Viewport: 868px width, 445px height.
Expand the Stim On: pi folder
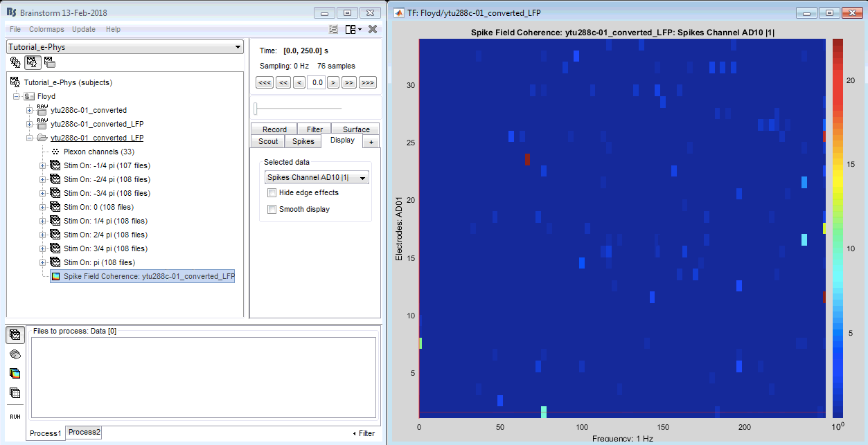click(43, 262)
